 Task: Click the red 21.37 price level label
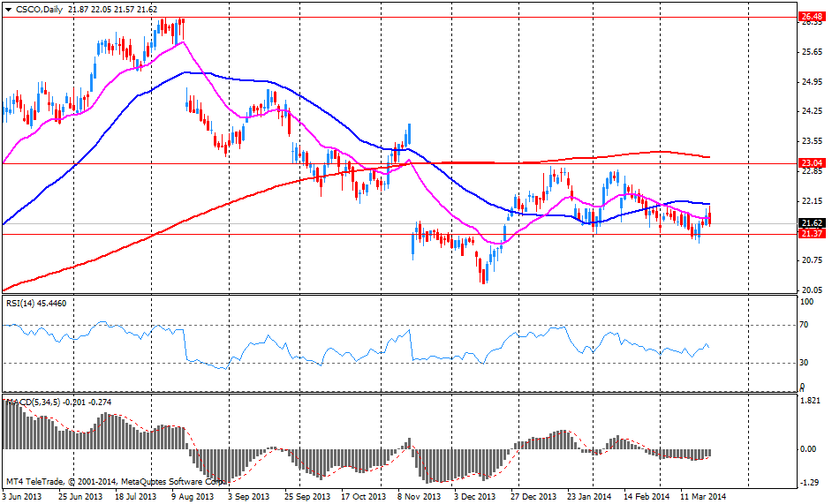pos(812,234)
